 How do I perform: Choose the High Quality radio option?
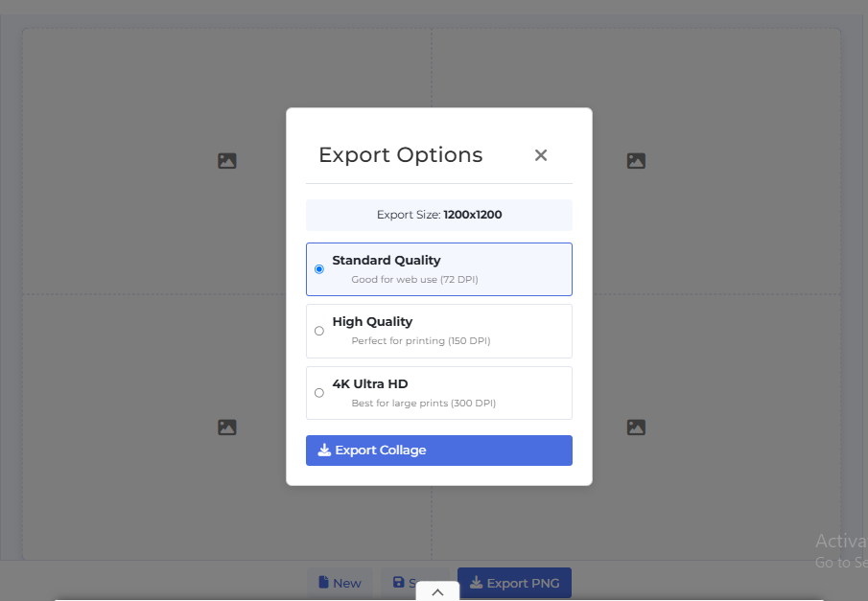[319, 331]
